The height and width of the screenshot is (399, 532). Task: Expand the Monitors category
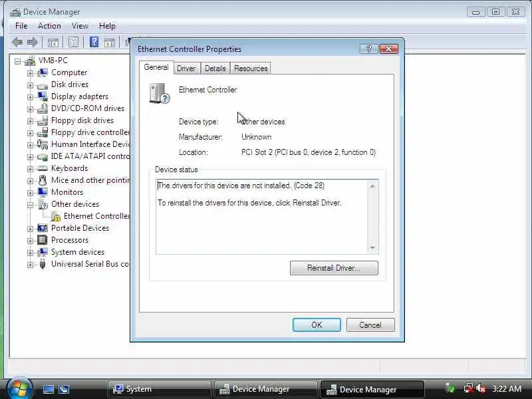(30, 193)
